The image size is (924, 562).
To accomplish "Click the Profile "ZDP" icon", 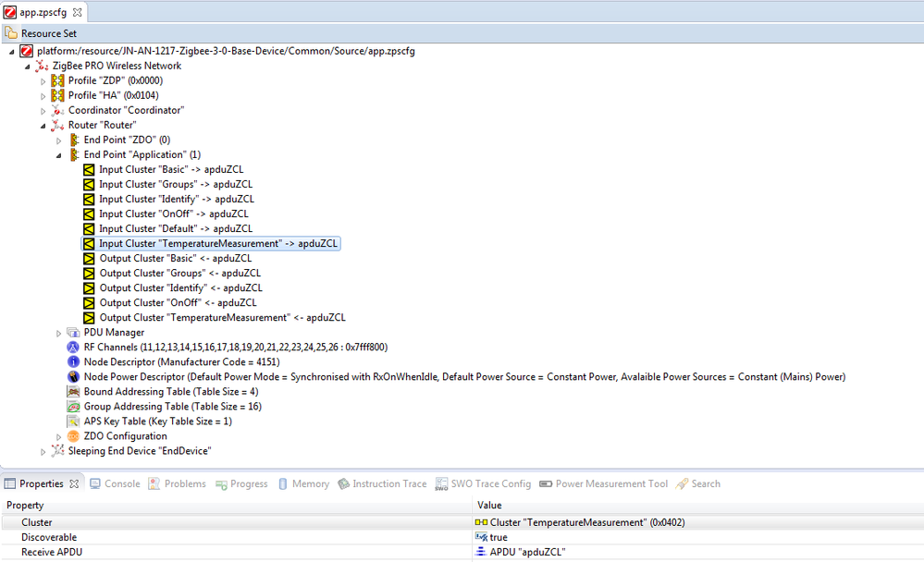I will [57, 80].
